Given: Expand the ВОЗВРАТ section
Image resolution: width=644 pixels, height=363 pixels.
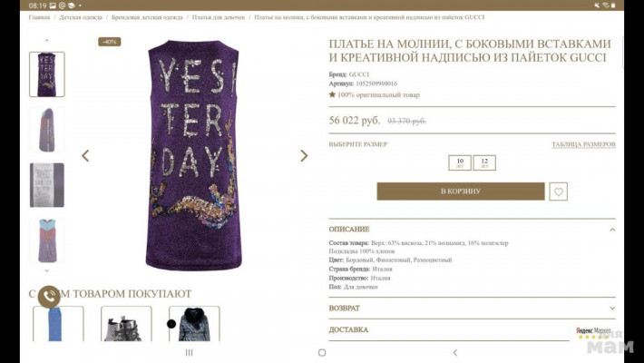Looking at the screenshot, I should (x=612, y=309).
